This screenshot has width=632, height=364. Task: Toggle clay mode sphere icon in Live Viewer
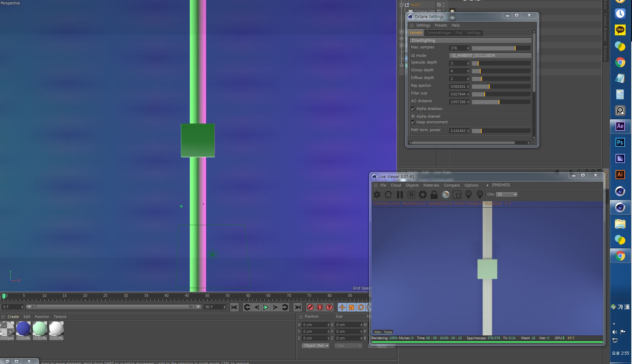point(446,195)
